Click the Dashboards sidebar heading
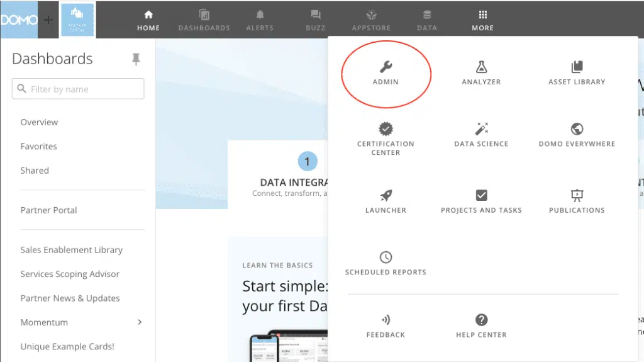 [52, 59]
